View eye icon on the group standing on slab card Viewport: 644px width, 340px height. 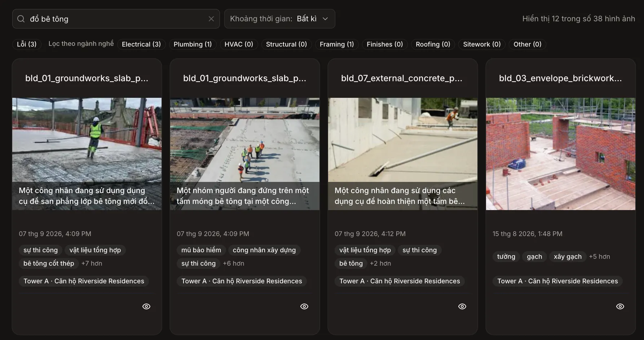304,306
